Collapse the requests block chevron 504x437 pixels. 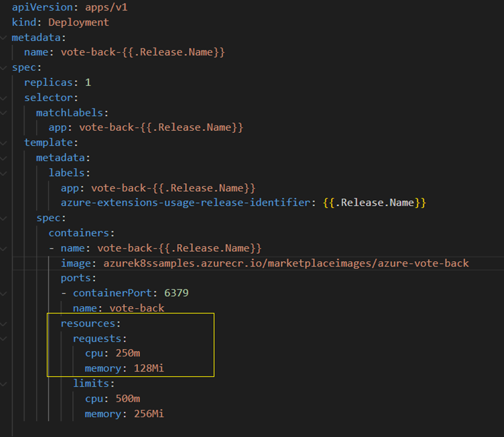point(3,338)
